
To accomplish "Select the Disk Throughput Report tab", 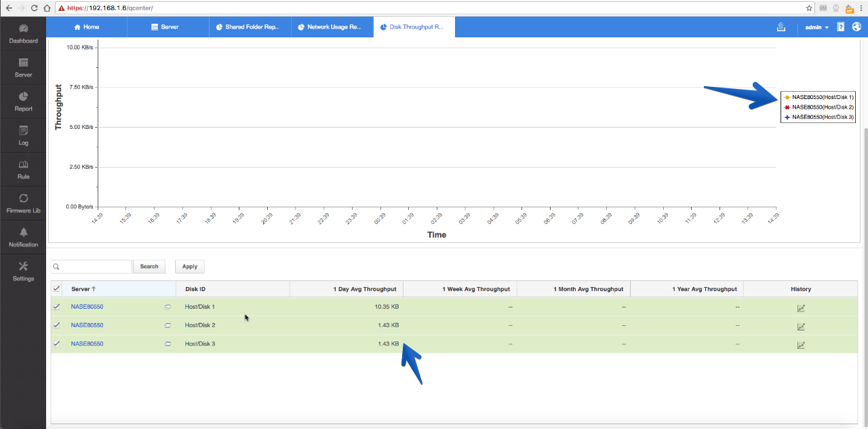I will click(x=414, y=27).
